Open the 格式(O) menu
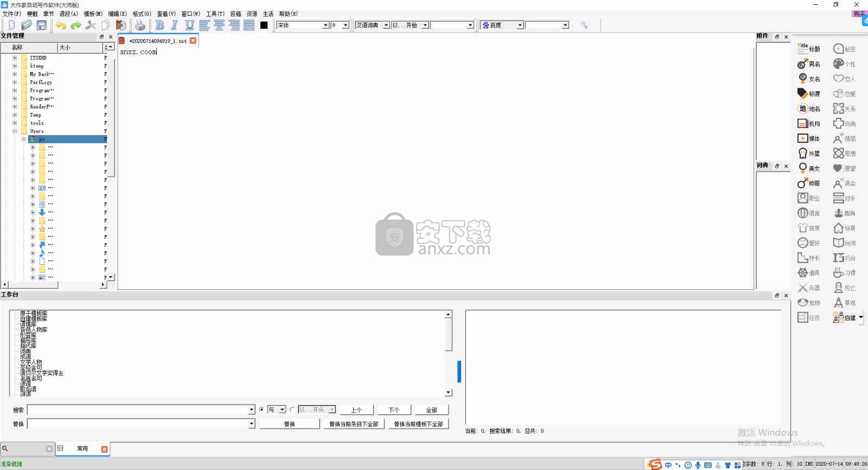Screen dimensions: 868x470 (x=142, y=14)
